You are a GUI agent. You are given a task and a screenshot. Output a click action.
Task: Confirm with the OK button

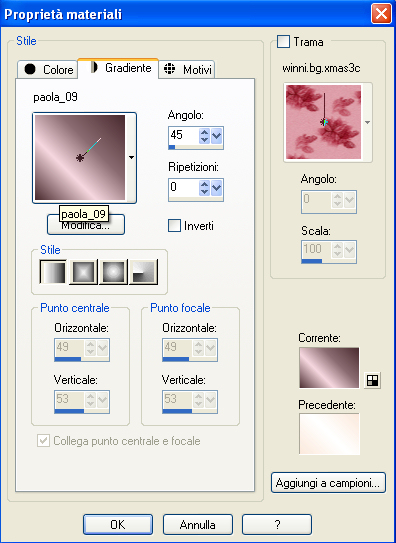pyautogui.click(x=118, y=525)
